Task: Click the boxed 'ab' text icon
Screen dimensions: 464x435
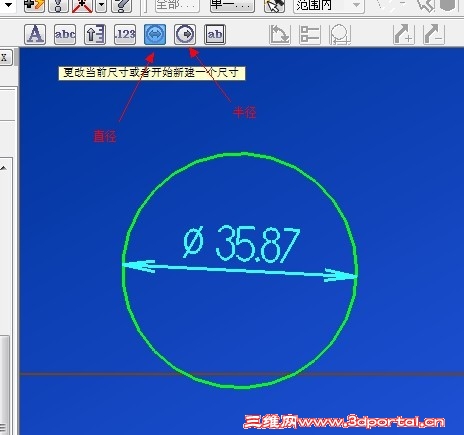Action: click(x=215, y=34)
